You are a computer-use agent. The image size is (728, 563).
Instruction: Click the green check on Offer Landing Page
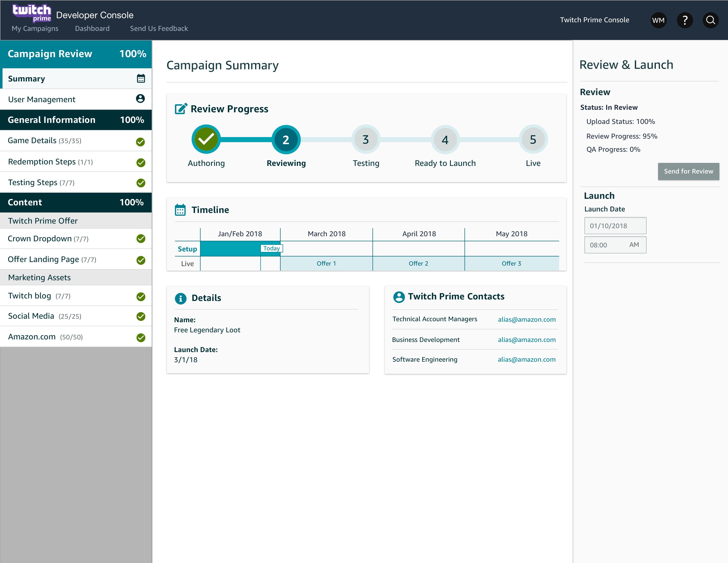[141, 260]
